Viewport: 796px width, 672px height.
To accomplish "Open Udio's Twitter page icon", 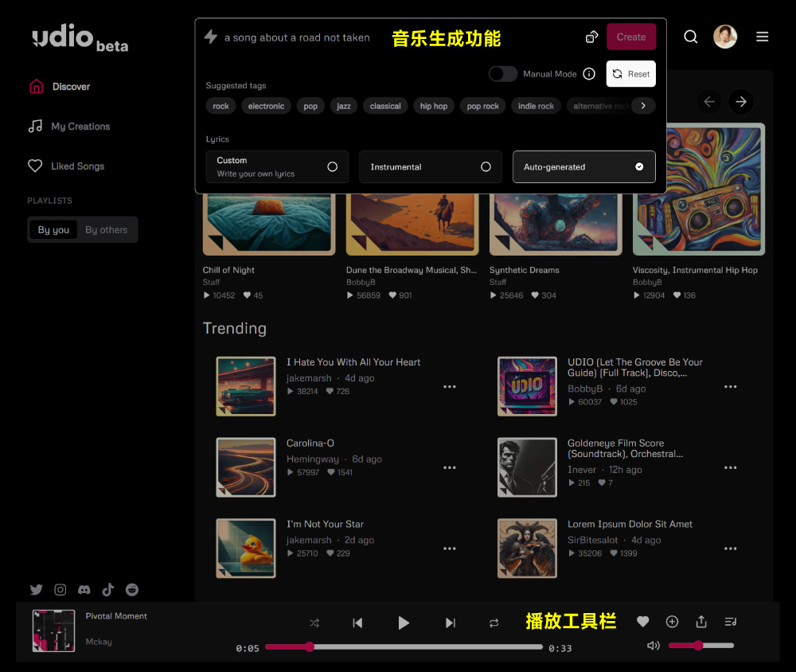I will pos(36,590).
